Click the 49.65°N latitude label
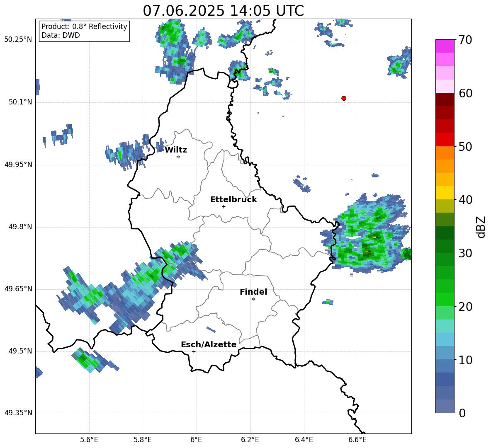Screen dimensions: 491x448 18,289
